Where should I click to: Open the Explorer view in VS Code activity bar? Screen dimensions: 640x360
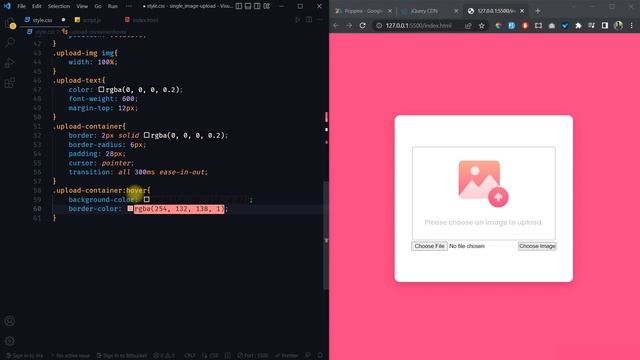[x=10, y=23]
